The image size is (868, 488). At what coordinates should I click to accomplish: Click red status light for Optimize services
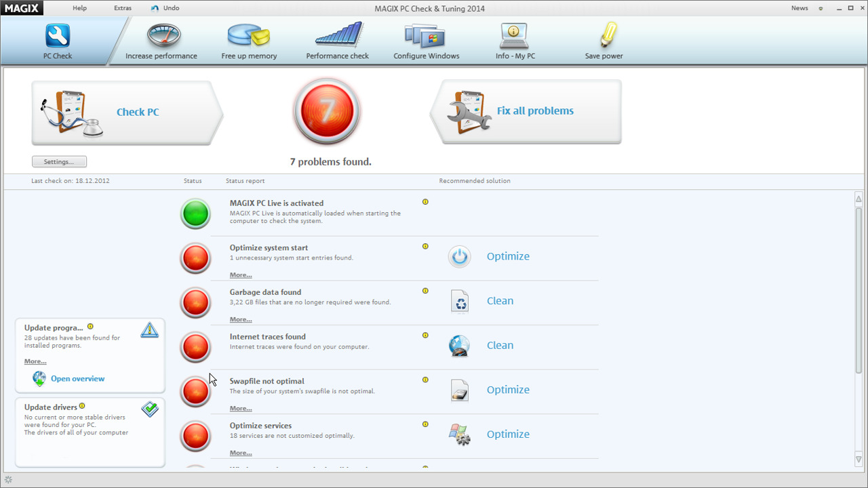(195, 436)
